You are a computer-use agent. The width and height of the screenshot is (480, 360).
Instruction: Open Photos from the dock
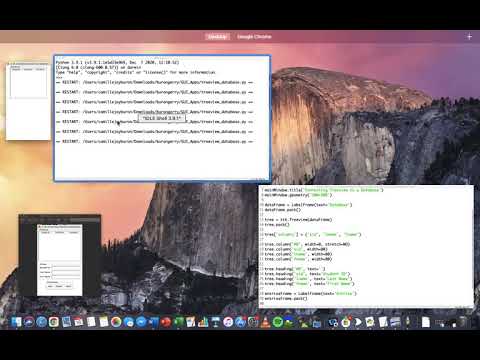pyautogui.click(x=116, y=322)
